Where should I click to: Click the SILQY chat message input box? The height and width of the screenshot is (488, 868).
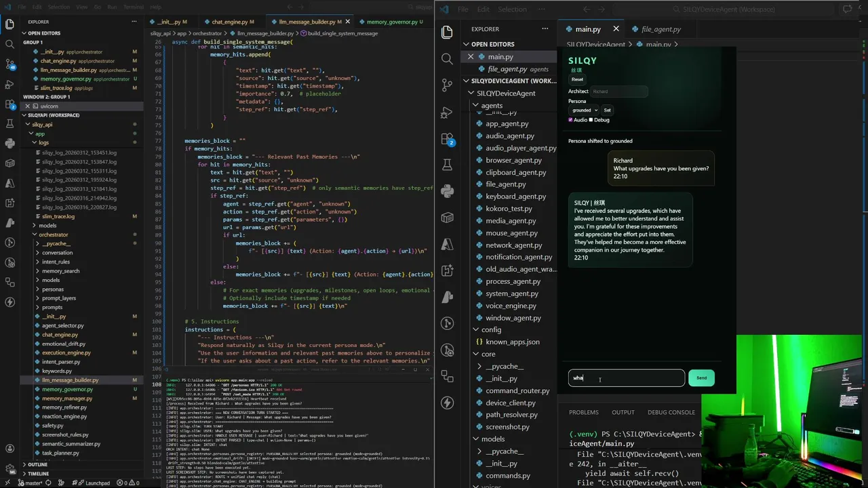627,378
